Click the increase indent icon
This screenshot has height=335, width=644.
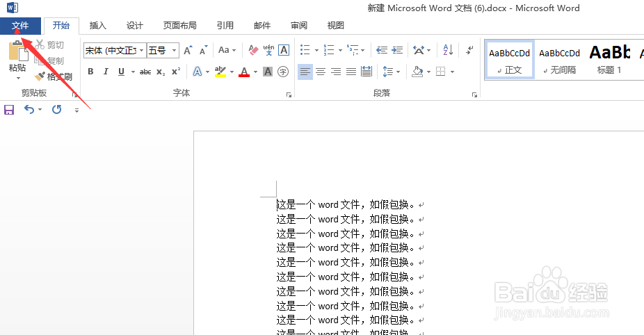click(x=397, y=50)
